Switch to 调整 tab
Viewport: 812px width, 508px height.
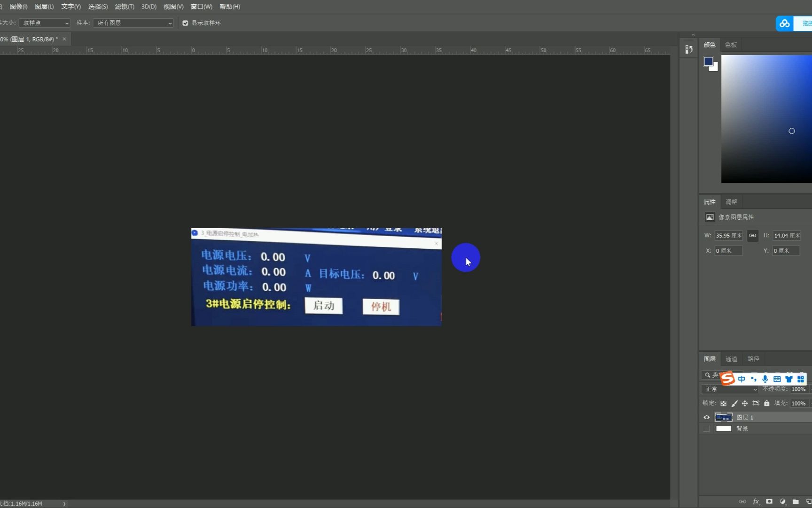pos(731,202)
